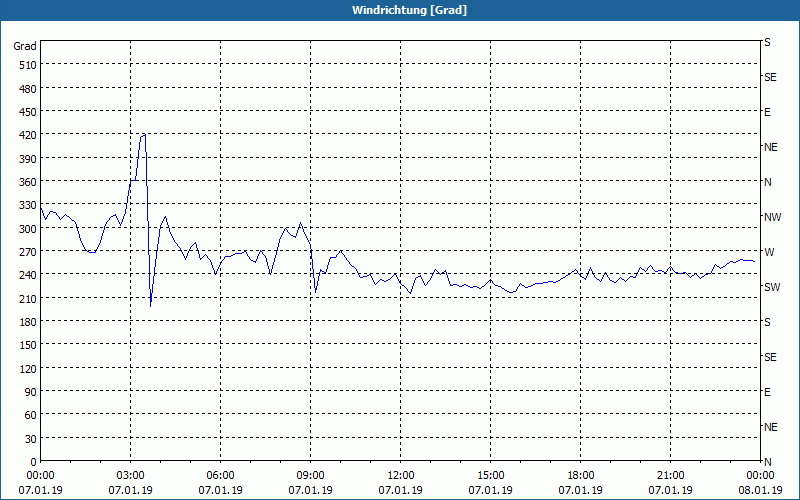Select the 330 degree axis label
Viewport: 800px width, 500px height.
pyautogui.click(x=28, y=205)
